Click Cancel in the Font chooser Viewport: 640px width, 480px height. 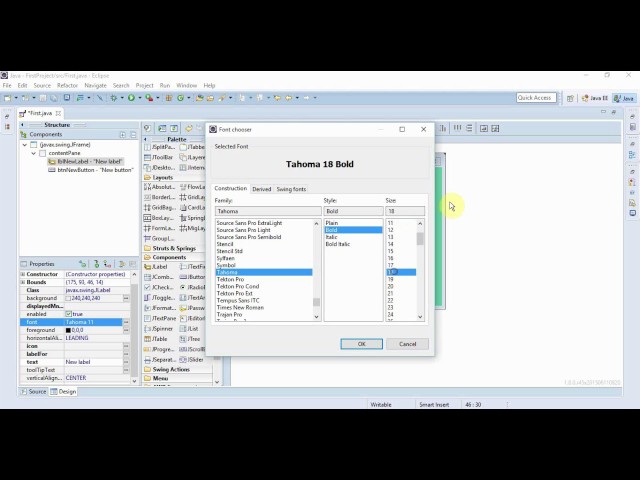[x=407, y=344]
